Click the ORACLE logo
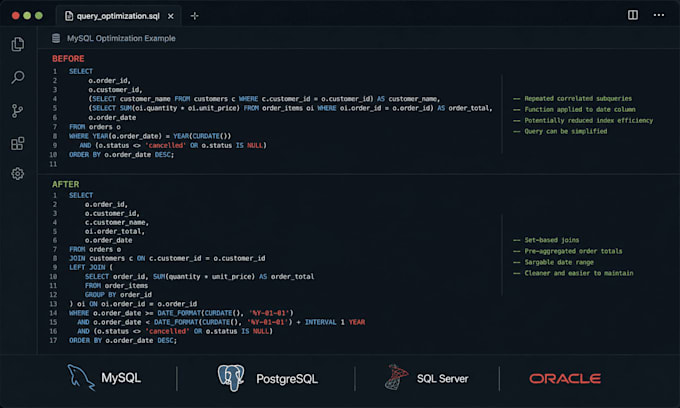Viewport: 680px width, 408px height. click(565, 379)
